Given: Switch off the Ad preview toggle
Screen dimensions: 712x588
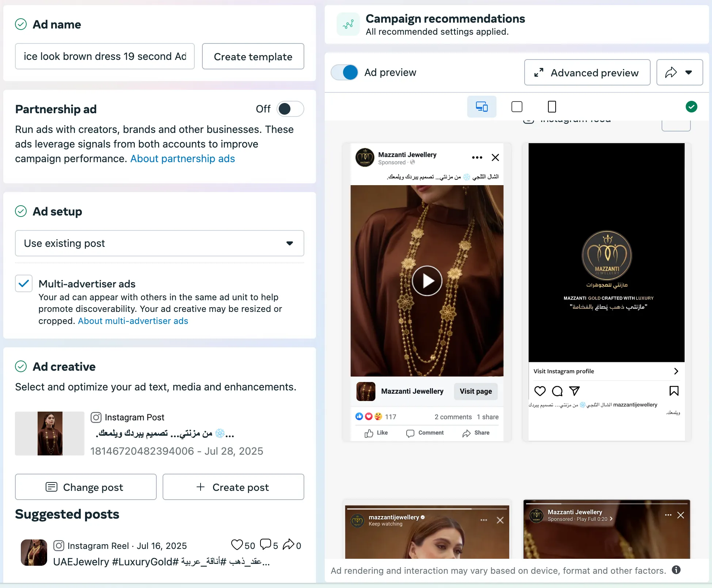Looking at the screenshot, I should click(344, 72).
